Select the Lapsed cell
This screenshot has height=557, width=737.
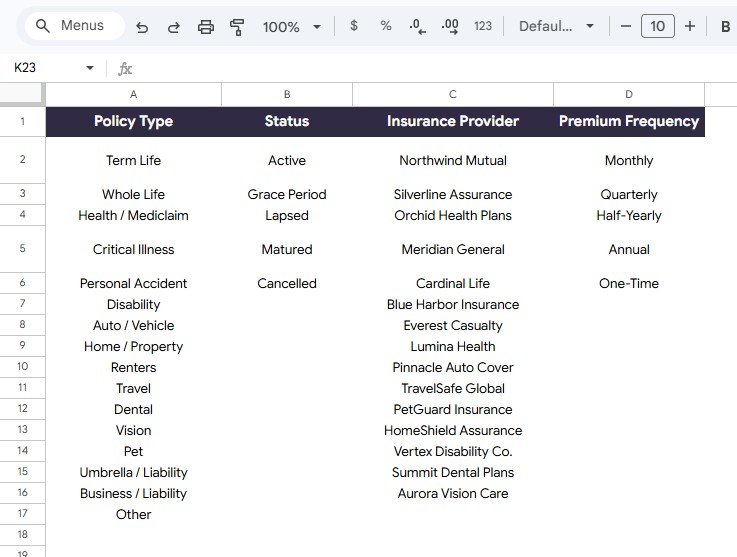(x=287, y=215)
